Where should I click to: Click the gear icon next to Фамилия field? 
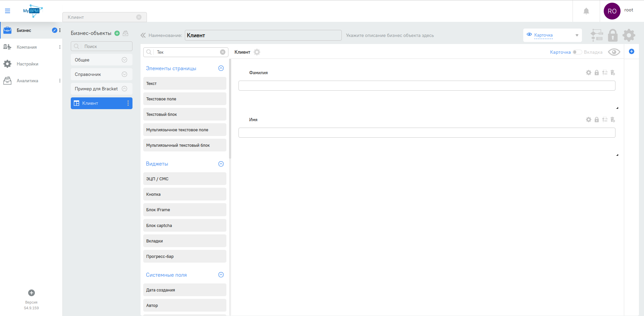click(x=588, y=73)
